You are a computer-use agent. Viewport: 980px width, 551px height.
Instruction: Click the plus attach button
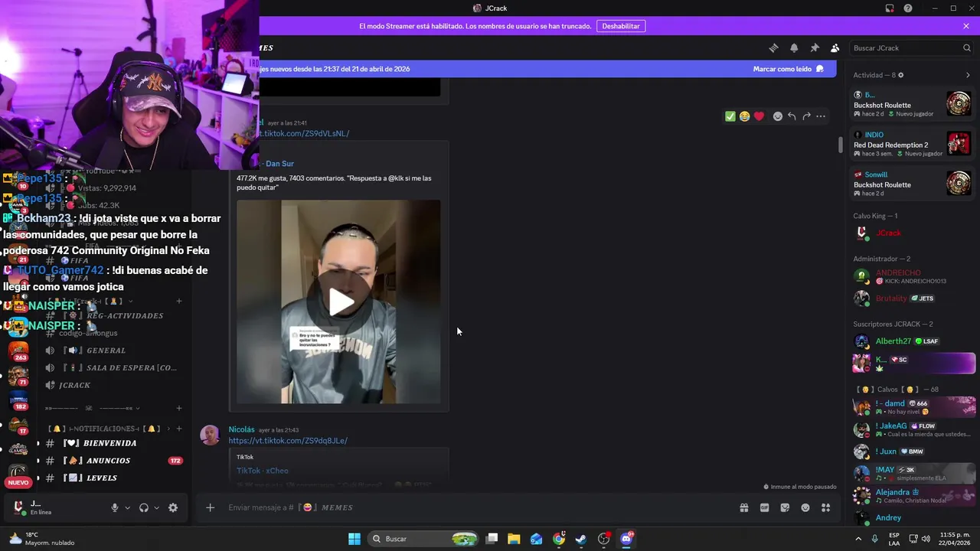[x=210, y=507]
